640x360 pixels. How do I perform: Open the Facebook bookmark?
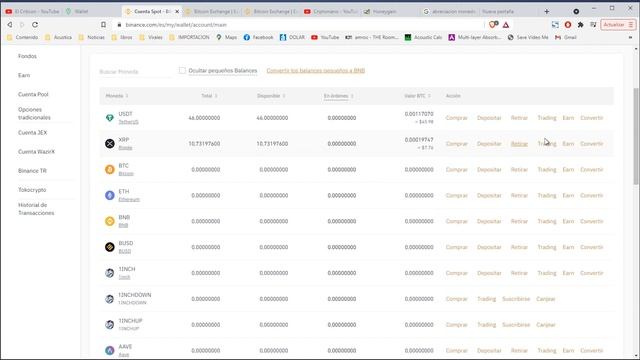(x=258, y=37)
